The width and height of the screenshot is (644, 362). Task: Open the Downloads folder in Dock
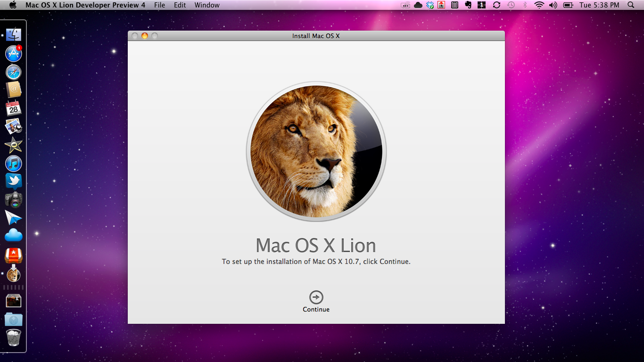(14, 319)
